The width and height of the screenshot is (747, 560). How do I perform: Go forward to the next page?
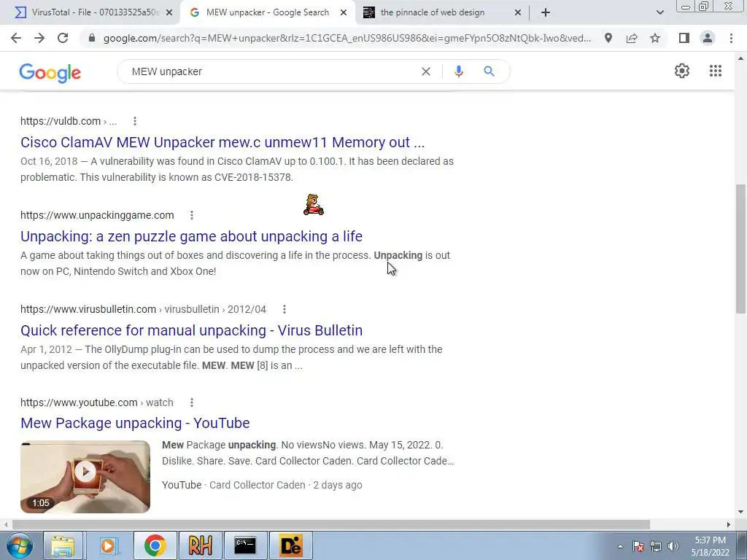[39, 38]
